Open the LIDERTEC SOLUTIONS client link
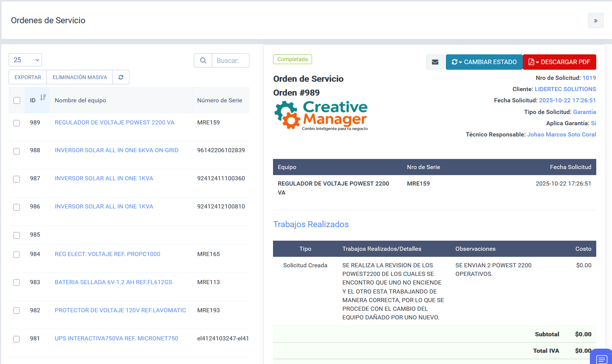This screenshot has height=364, width=612. click(565, 89)
